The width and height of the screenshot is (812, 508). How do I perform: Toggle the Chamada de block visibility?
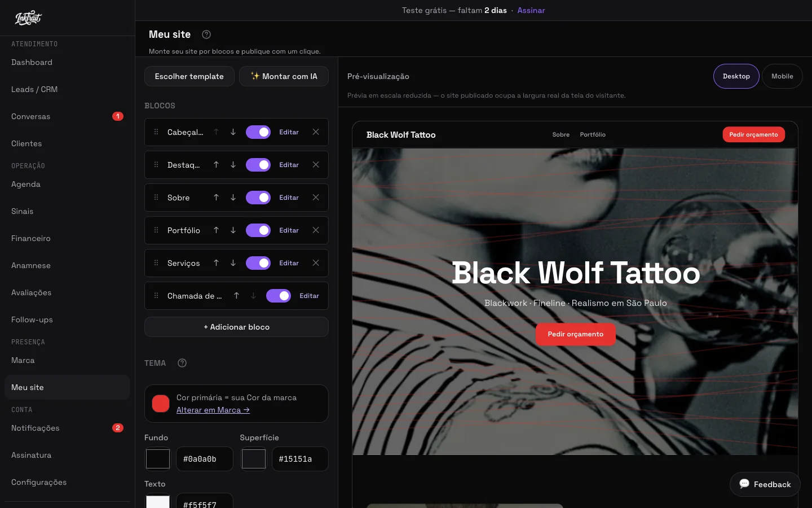point(279,296)
